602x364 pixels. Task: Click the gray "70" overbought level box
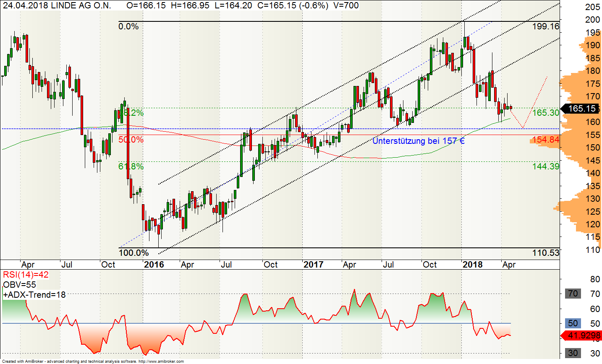573,294
